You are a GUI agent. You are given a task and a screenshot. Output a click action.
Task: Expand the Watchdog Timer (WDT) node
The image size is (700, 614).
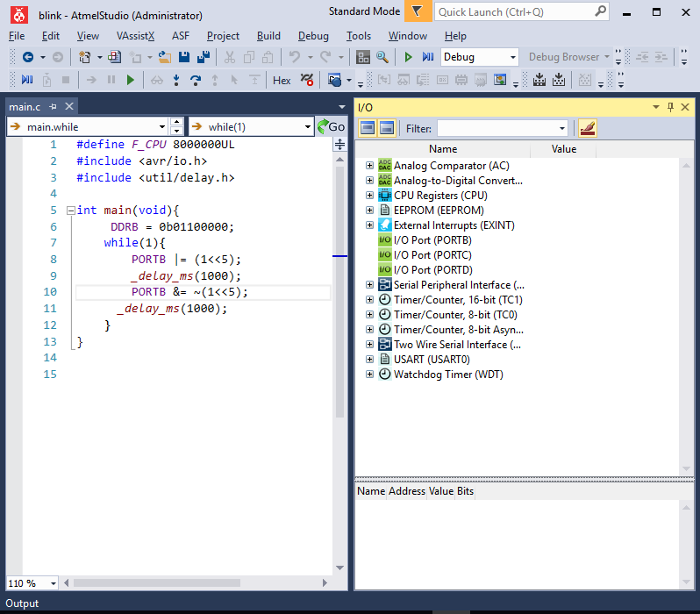(x=369, y=375)
